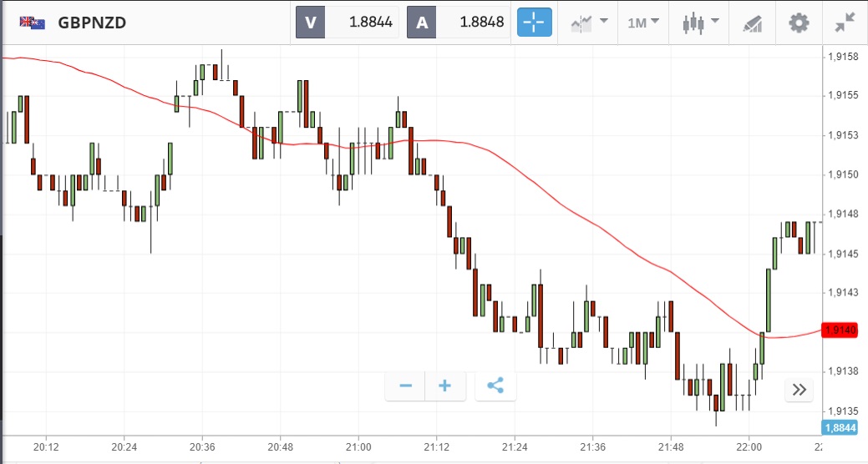Click the V sell price 1.8844
Image resolution: width=868 pixels, height=464 pixels.
click(x=348, y=23)
